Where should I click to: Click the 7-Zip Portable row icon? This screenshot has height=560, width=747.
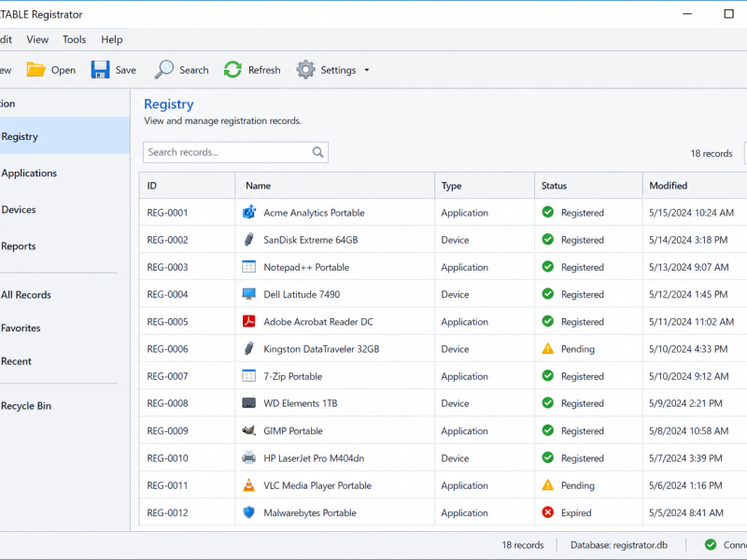(x=248, y=376)
